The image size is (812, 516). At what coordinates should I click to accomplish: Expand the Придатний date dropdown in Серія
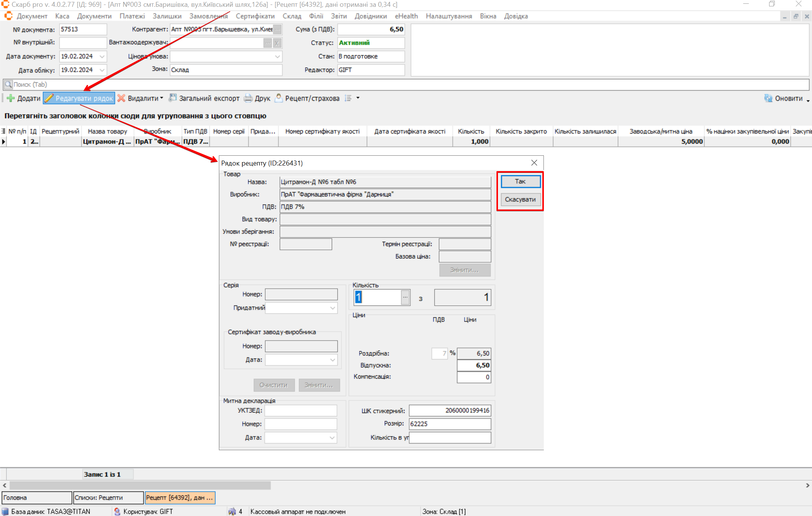332,308
